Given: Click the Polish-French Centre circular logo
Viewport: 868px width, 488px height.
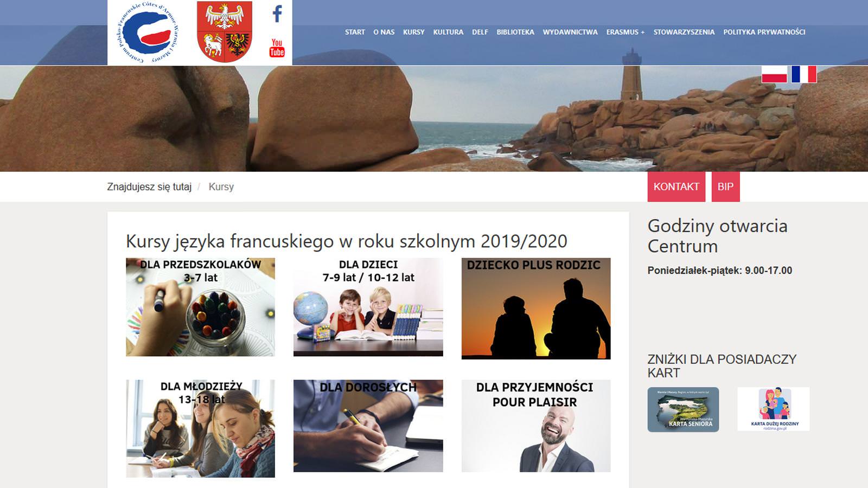Looking at the screenshot, I should point(147,33).
